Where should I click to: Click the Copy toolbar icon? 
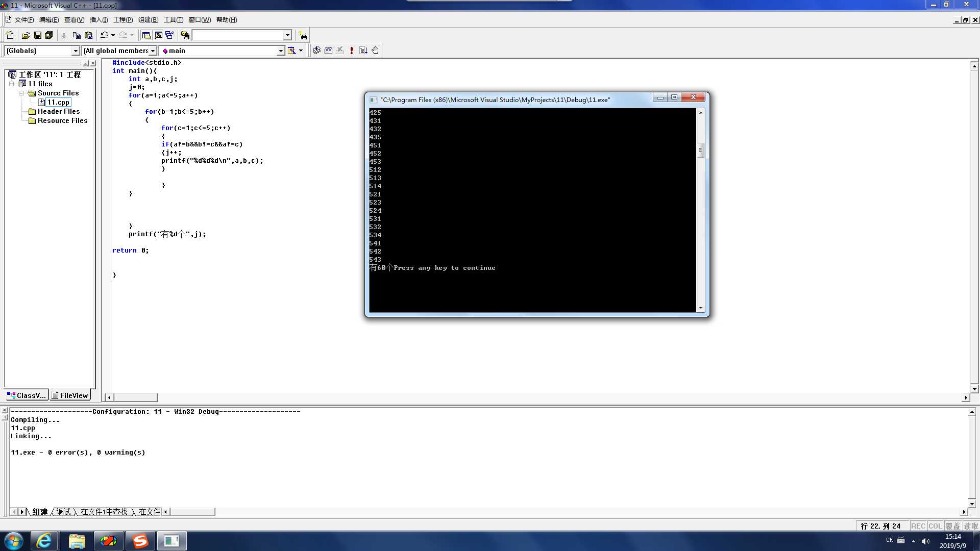[x=77, y=35]
